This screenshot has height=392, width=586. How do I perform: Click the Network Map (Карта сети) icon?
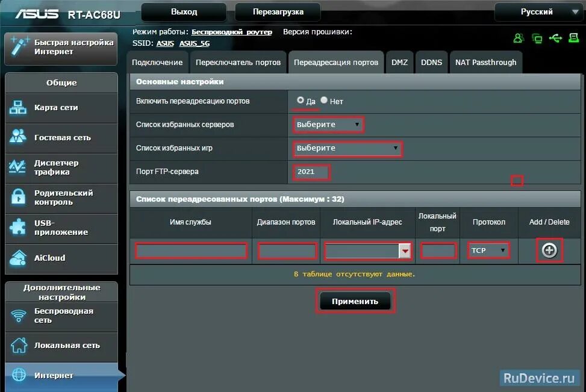[17, 108]
